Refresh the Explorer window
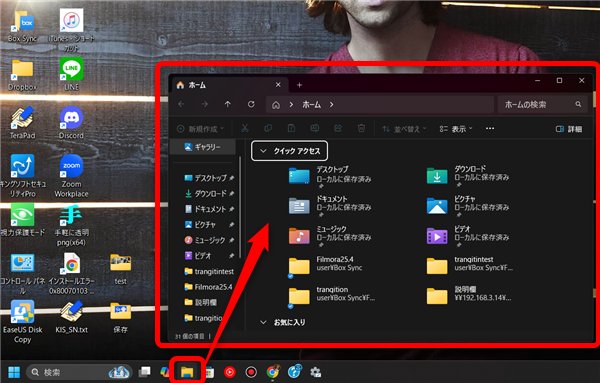The width and height of the screenshot is (600, 383). [x=251, y=104]
